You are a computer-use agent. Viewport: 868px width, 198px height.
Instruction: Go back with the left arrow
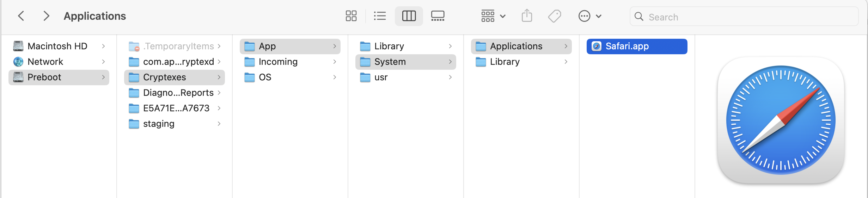[x=21, y=16]
